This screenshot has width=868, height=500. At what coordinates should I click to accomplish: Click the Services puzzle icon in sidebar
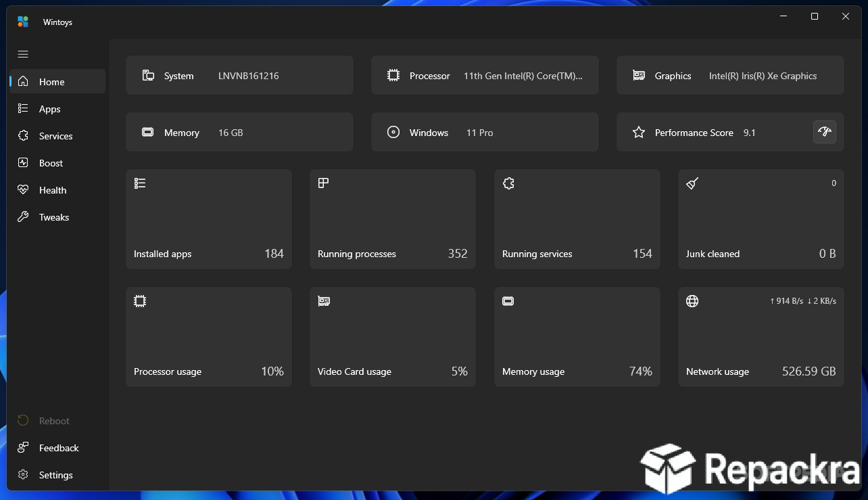pos(23,135)
